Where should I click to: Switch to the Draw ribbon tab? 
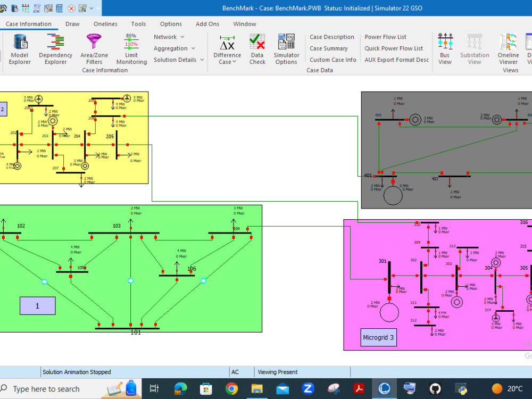[x=72, y=24]
